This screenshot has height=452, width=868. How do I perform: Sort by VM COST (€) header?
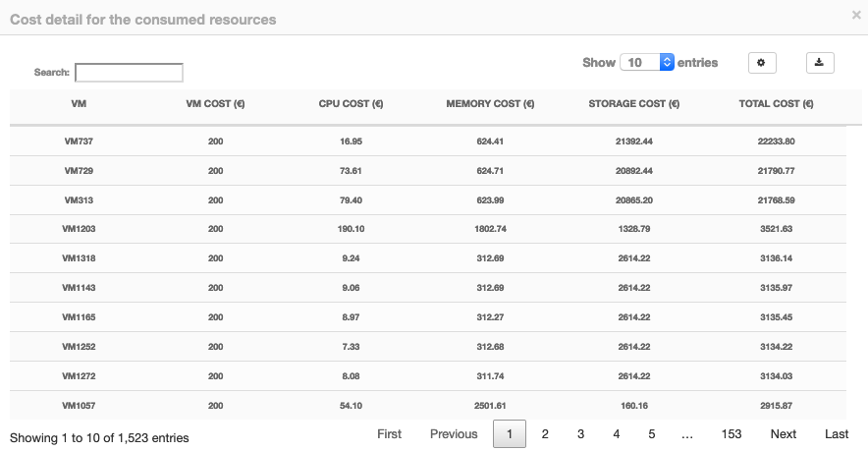(x=215, y=103)
